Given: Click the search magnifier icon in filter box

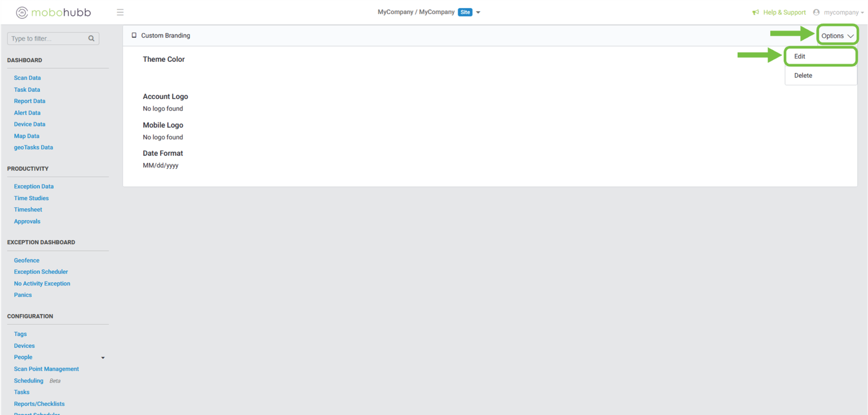Looking at the screenshot, I should 91,39.
